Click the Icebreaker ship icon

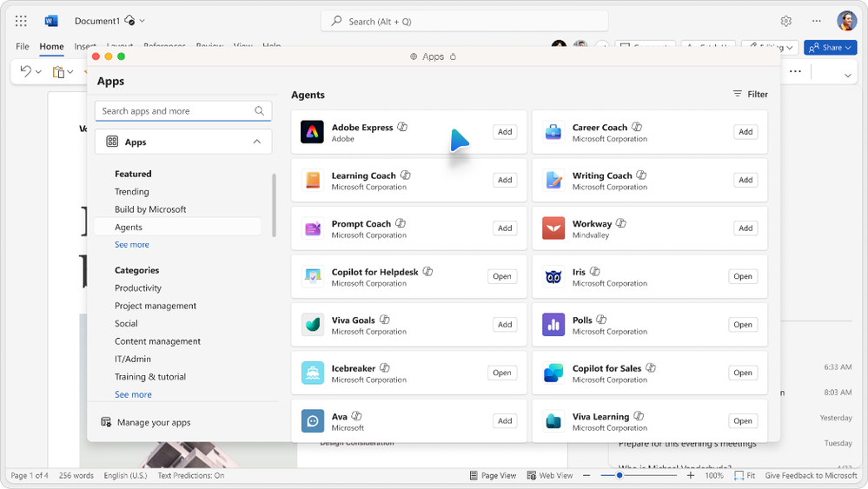pos(312,373)
